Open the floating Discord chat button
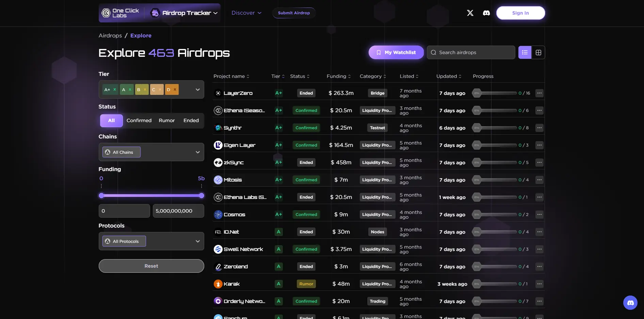644x319 pixels. pos(630,303)
